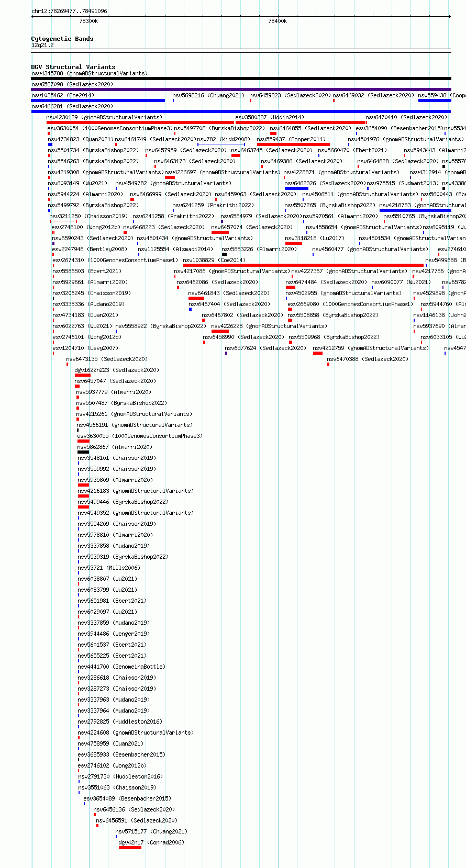466x868 pixels.
Task: Open variant nsv2792825 (Huddleston2016)
Action: click(120, 722)
